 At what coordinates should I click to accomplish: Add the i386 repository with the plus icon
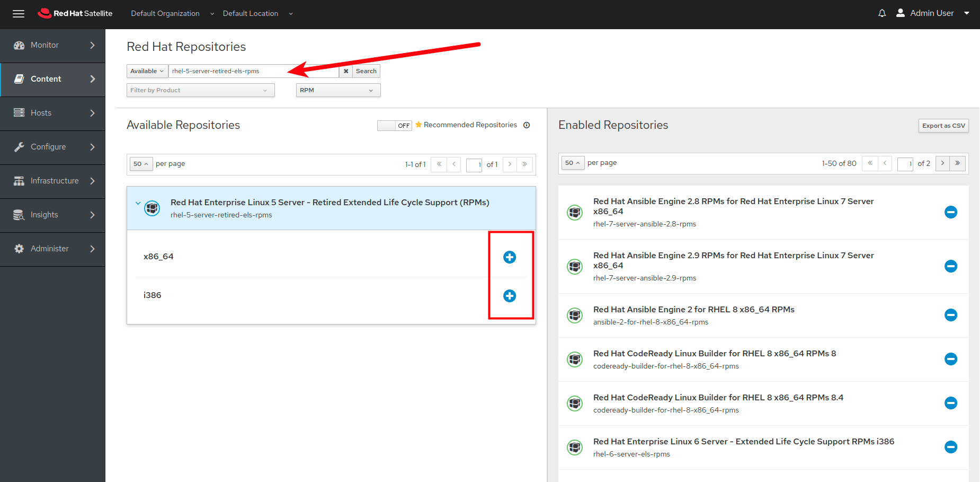[509, 296]
